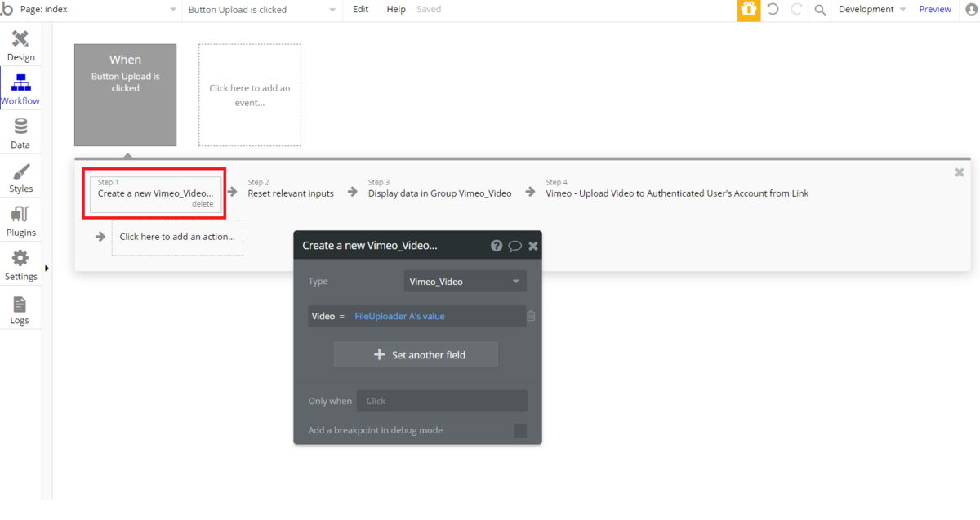Open help question mark in action popup
Viewport: 980px width, 520px height.
pos(496,245)
